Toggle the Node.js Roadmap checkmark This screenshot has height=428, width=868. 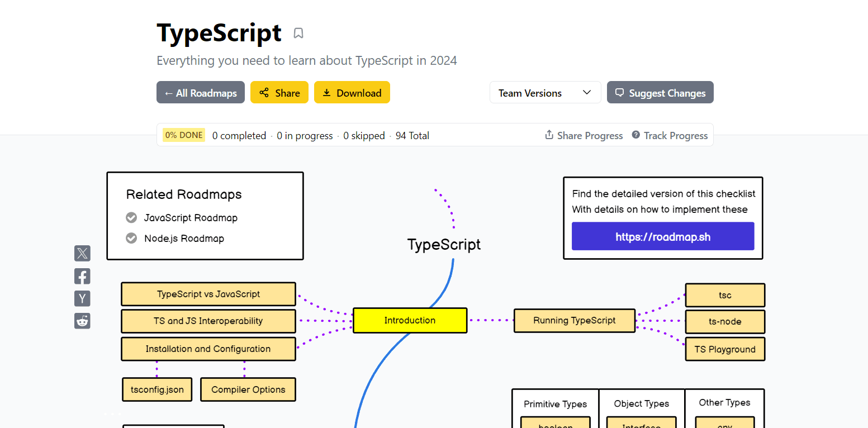(x=131, y=239)
